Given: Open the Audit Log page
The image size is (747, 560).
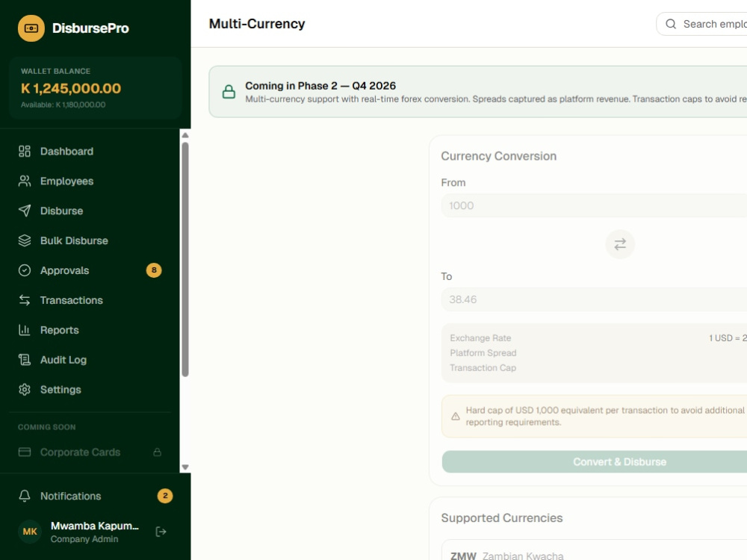Looking at the screenshot, I should pos(90,360).
